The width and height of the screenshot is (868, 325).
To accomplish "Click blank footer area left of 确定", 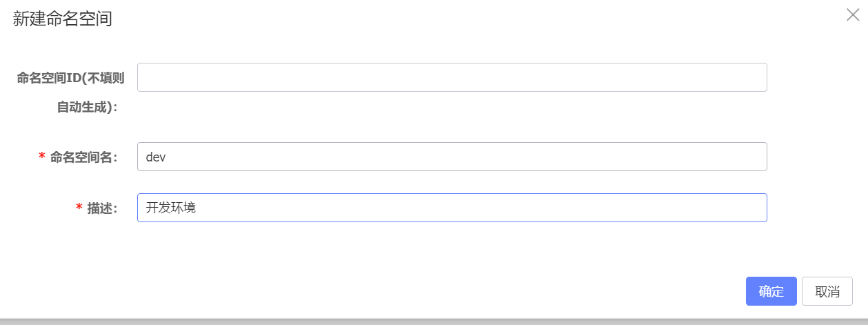I will click(x=414, y=291).
